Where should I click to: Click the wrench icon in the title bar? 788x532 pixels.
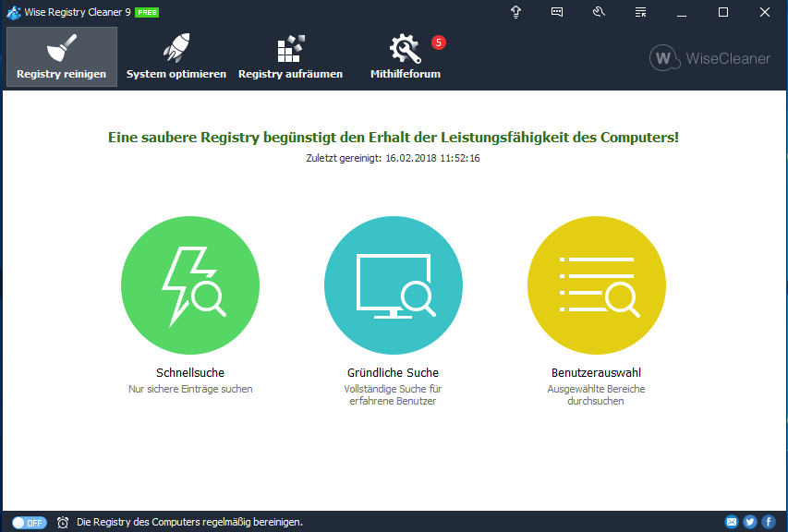pos(599,12)
